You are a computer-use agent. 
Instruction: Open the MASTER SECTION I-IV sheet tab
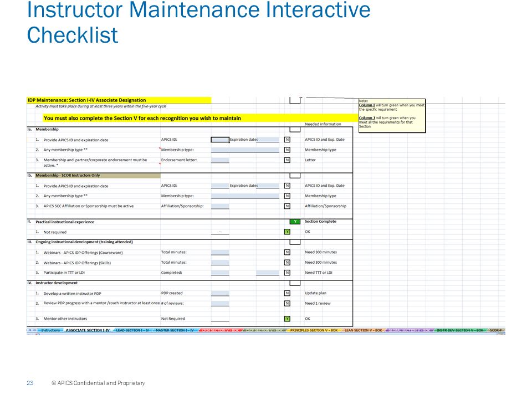point(175,330)
